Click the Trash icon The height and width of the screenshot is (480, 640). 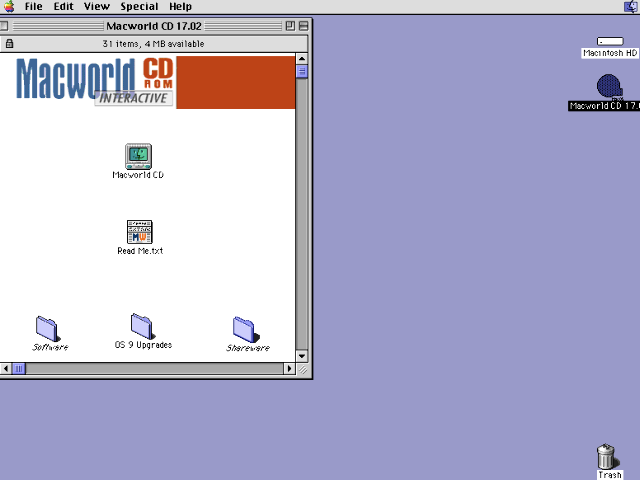606,456
